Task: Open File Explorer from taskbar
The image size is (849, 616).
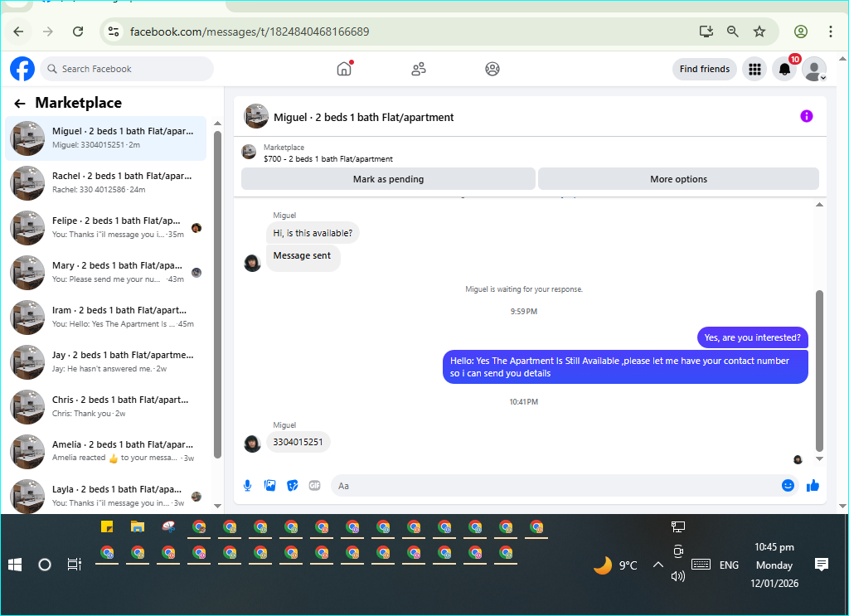Action: [138, 526]
